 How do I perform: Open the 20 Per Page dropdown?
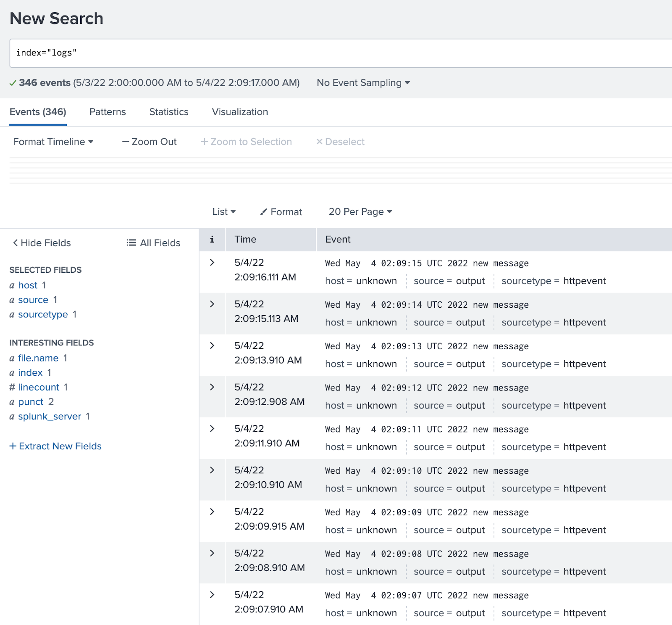pyautogui.click(x=360, y=211)
